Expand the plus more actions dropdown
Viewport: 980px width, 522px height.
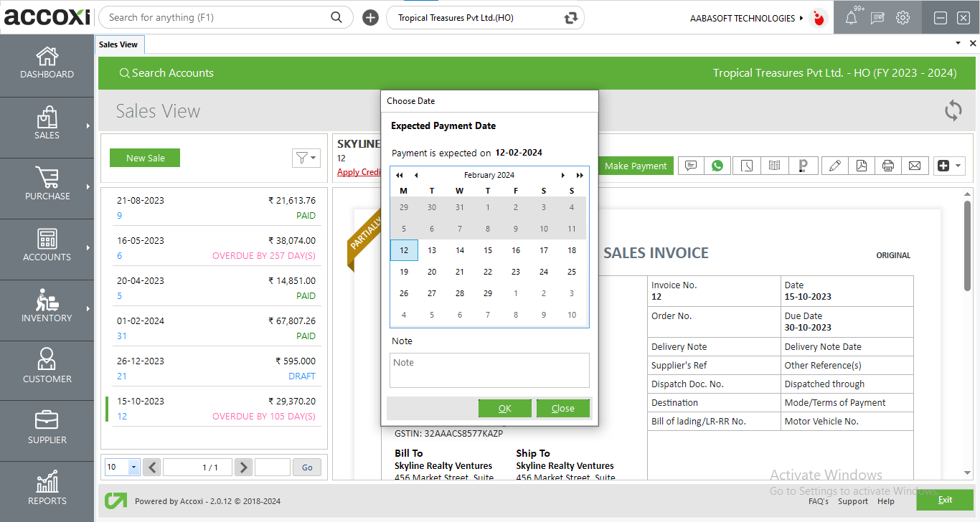(x=949, y=166)
